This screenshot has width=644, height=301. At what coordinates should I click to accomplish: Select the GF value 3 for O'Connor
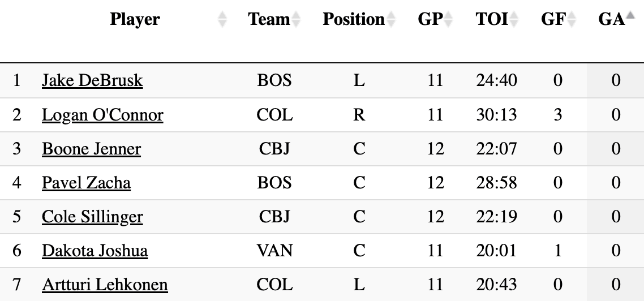(x=558, y=115)
